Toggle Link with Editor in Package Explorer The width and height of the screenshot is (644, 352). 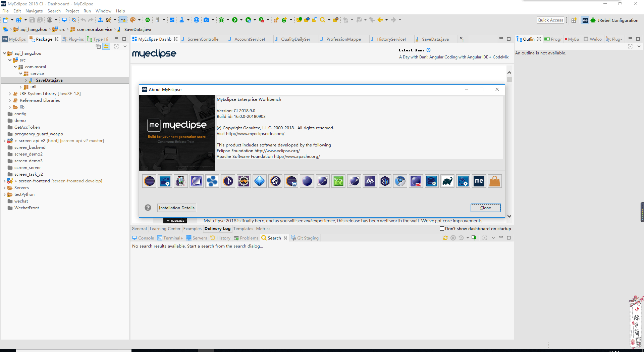pyautogui.click(x=106, y=46)
